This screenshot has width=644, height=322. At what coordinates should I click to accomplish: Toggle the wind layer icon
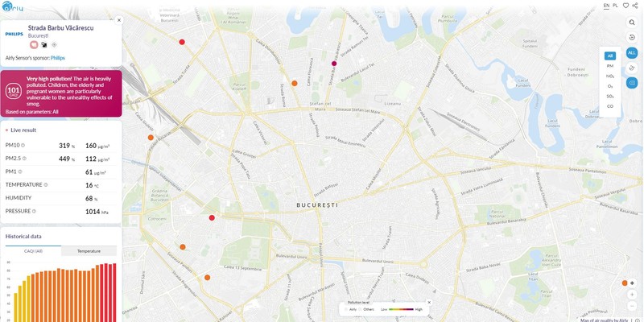click(x=632, y=68)
